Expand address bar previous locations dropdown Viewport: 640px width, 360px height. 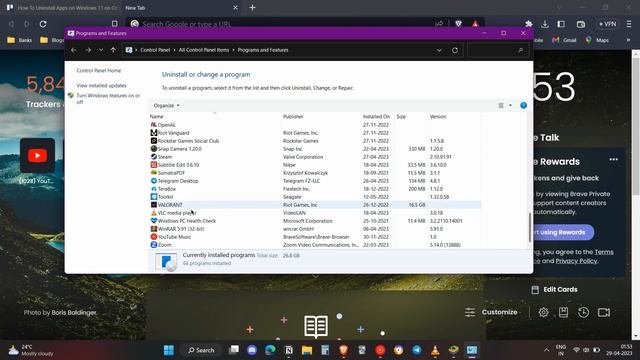tap(439, 50)
